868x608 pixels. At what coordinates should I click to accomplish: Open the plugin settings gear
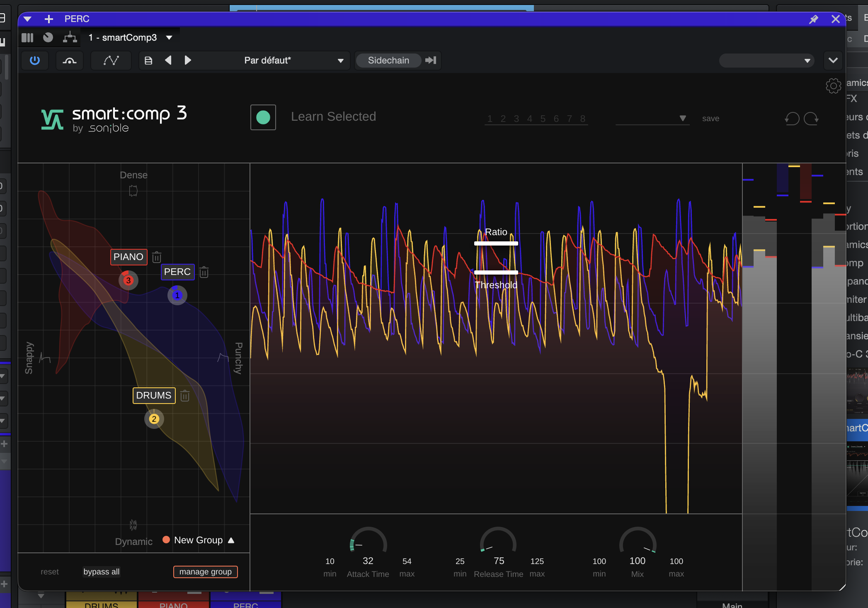pos(833,86)
